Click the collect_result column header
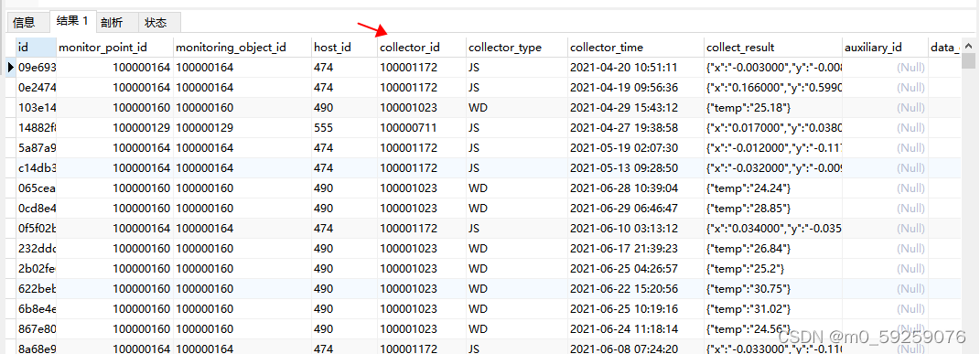This screenshot has height=354, width=980. coord(772,48)
